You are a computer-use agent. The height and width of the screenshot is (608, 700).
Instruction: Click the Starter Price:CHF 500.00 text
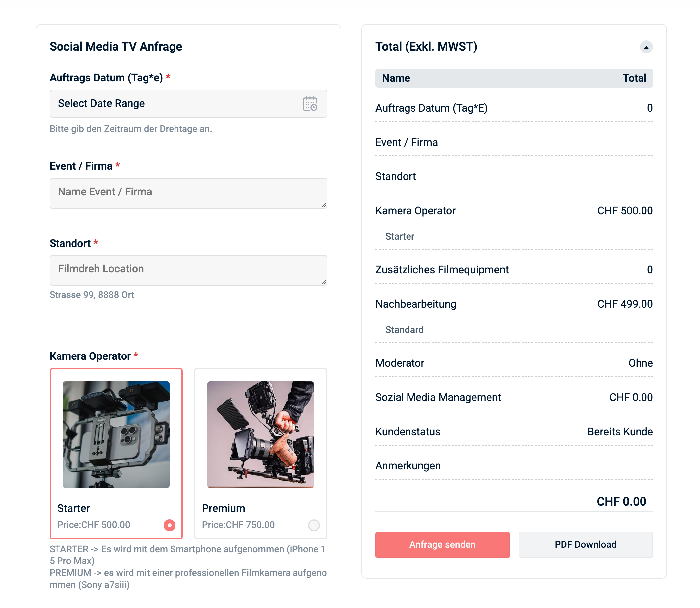coord(94,525)
